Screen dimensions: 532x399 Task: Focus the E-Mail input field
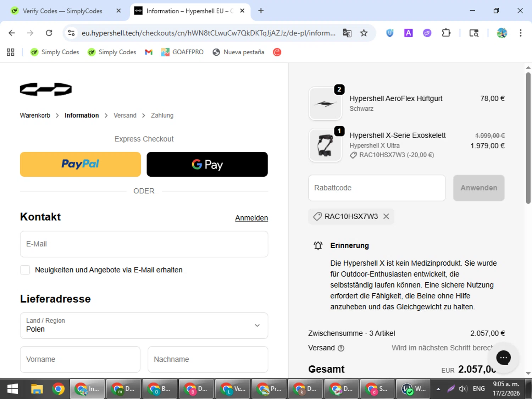(x=144, y=244)
